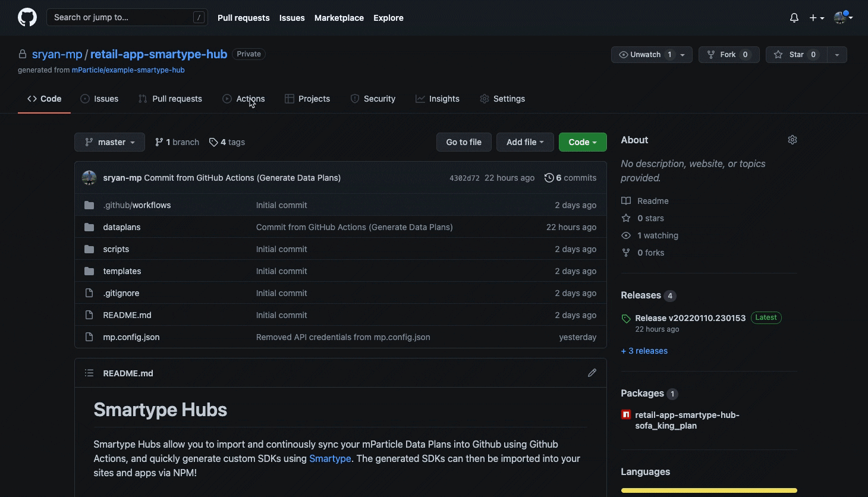The height and width of the screenshot is (497, 868).
Task: Click the commit author avatar
Action: (x=89, y=178)
